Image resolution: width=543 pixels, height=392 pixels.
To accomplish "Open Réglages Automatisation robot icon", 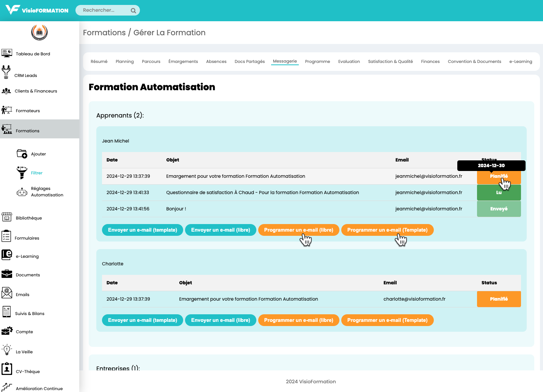I will pyautogui.click(x=22, y=192).
